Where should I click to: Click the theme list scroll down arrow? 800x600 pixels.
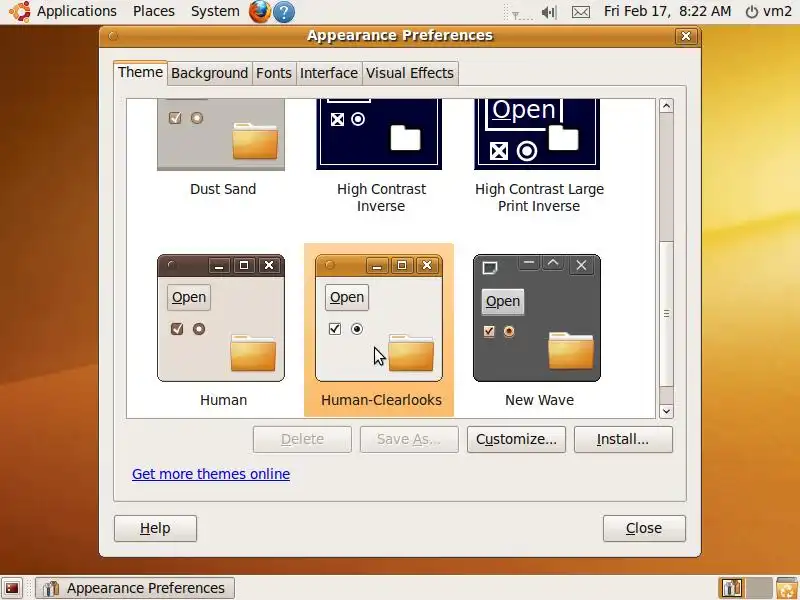pyautogui.click(x=666, y=411)
